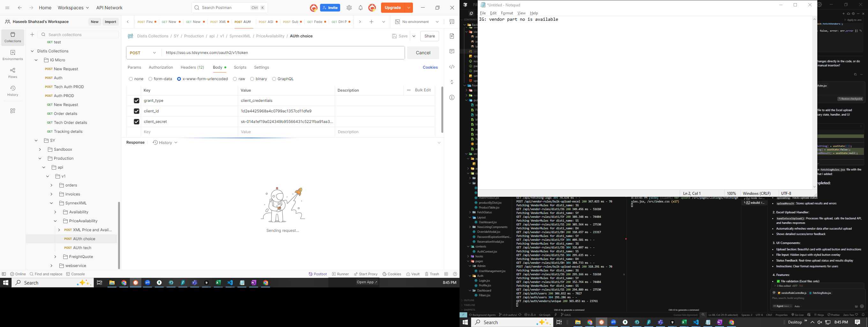Uncheck the client_id row checkbox
Viewport: 868px width, 327px height.
click(137, 111)
